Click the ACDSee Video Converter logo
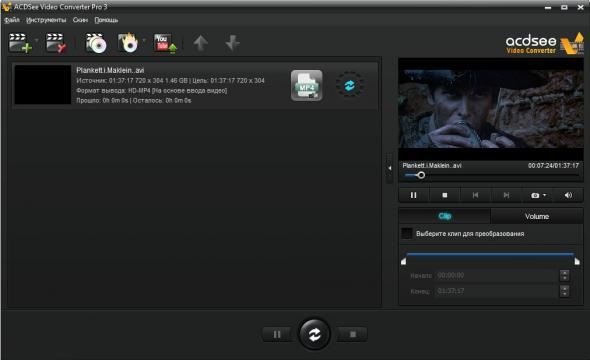 (x=544, y=44)
